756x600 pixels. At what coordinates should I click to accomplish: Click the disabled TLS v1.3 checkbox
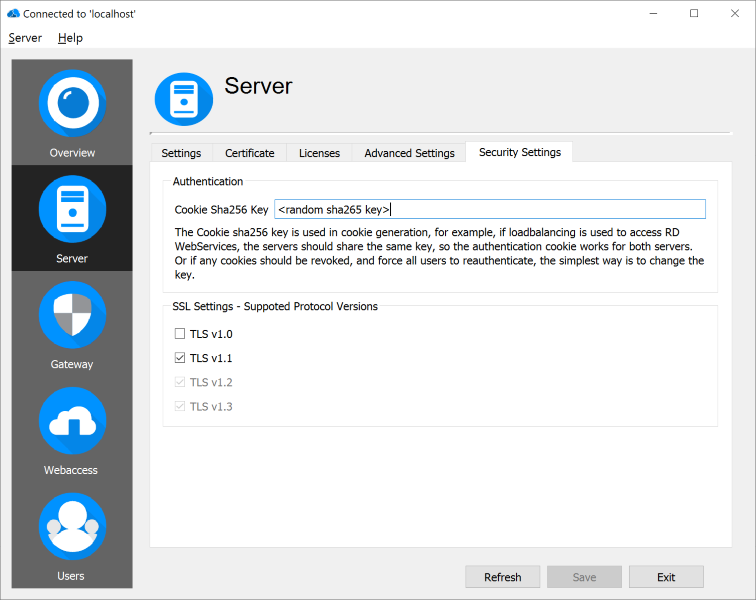pyautogui.click(x=180, y=406)
